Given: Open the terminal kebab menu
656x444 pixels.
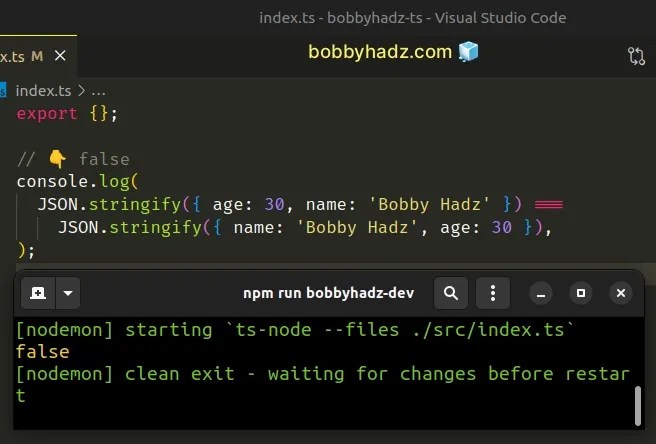Looking at the screenshot, I should coord(493,293).
